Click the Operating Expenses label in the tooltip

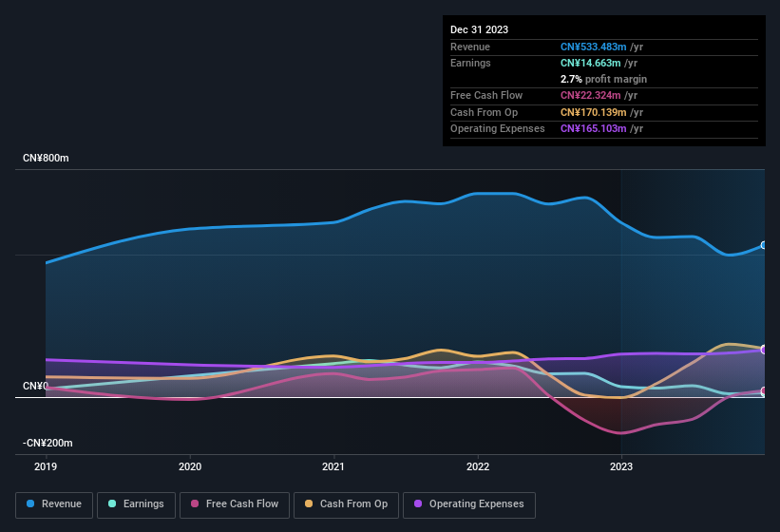coord(498,129)
